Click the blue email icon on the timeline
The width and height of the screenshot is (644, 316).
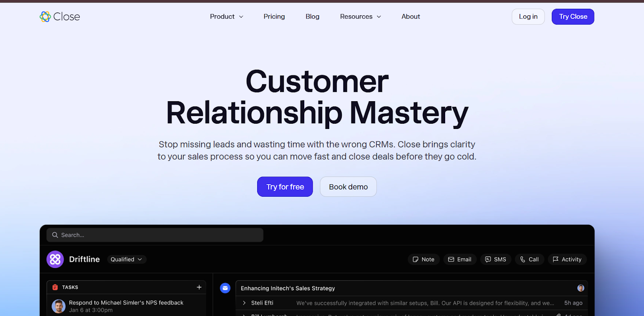(x=225, y=288)
